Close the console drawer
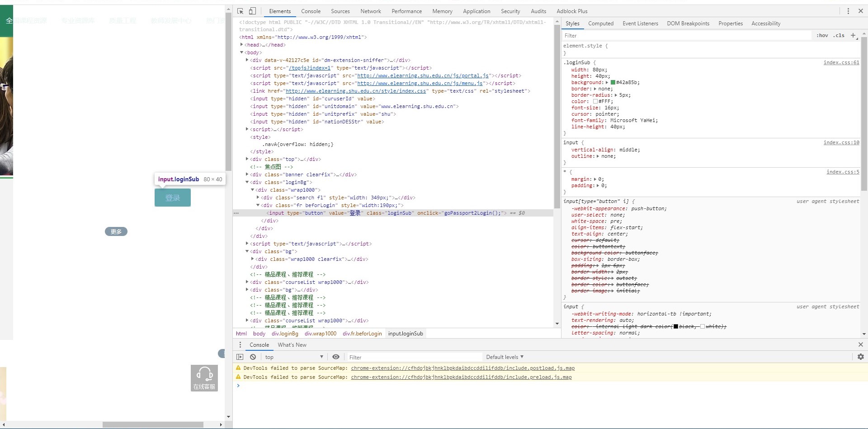Viewport: 868px width, 429px height. click(861, 344)
